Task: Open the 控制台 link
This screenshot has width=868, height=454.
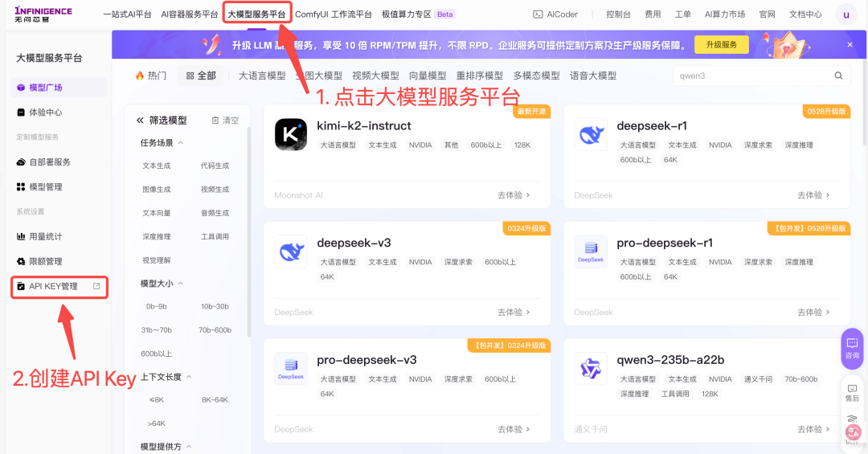Action: coord(618,14)
